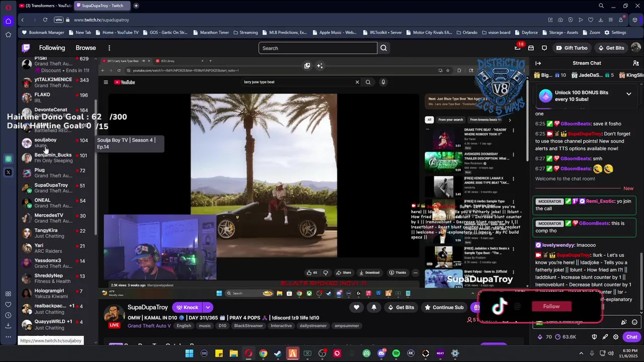Open MLB Predictions bookmark
The width and height of the screenshot is (644, 362).
(x=284, y=32)
